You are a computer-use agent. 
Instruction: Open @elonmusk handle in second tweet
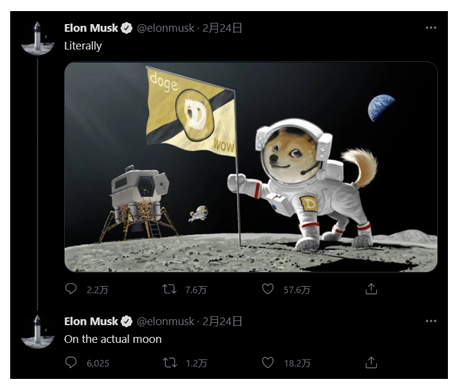tap(165, 321)
